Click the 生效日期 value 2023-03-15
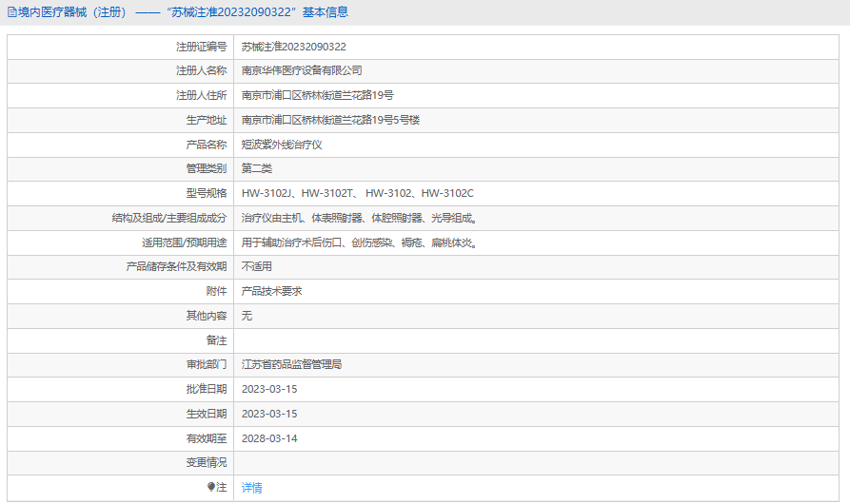 [x=269, y=414]
